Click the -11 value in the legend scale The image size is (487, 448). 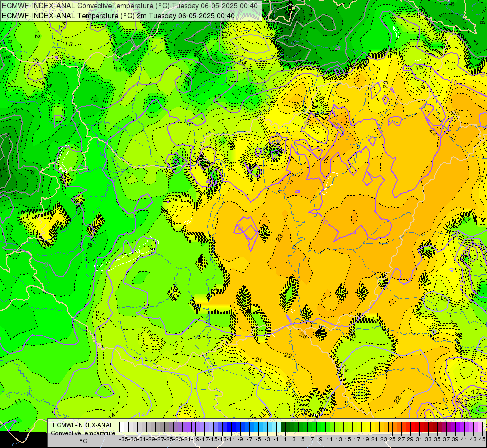point(231,439)
